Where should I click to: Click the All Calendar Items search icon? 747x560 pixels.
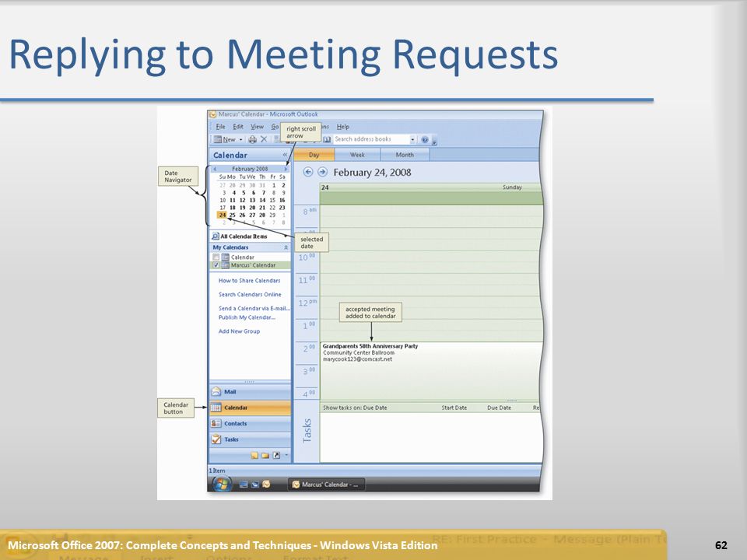click(x=216, y=236)
